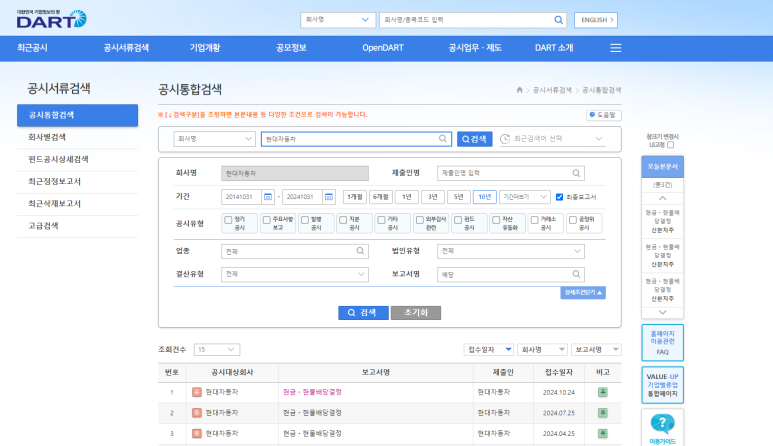Check the 기타공시 disclosure type box
The width and height of the screenshot is (773, 446).
tap(381, 220)
